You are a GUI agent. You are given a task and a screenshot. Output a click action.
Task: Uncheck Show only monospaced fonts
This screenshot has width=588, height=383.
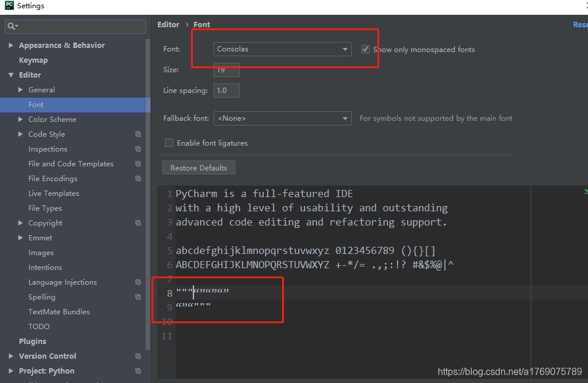tap(365, 49)
